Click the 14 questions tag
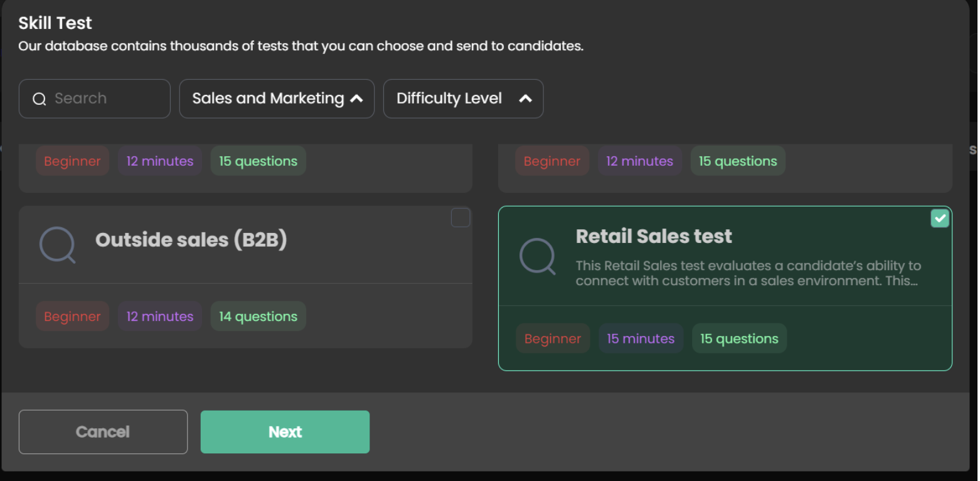 tap(258, 316)
